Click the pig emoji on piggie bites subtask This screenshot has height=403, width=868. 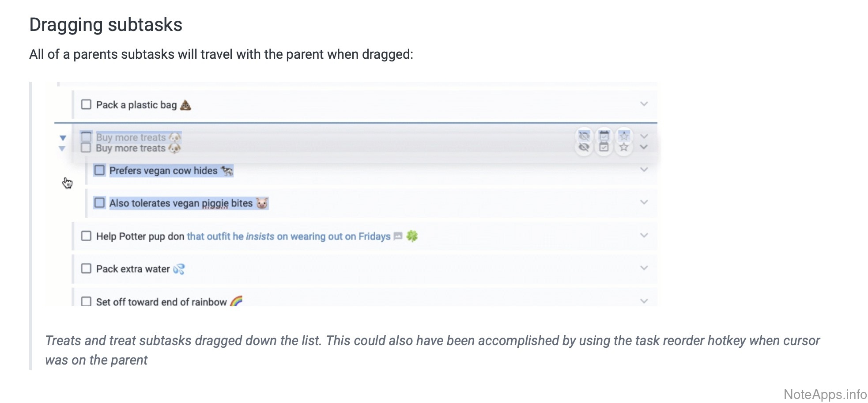pos(262,203)
